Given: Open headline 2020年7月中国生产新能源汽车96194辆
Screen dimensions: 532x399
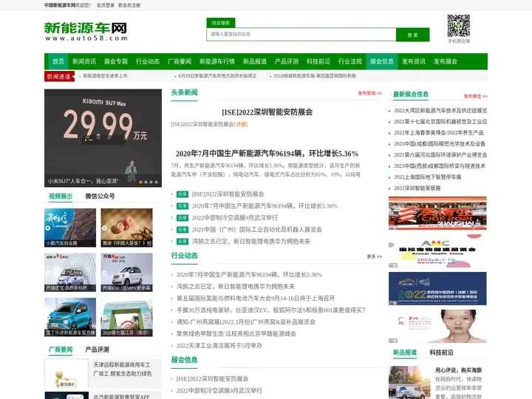Looking at the screenshot, I should tap(267, 154).
